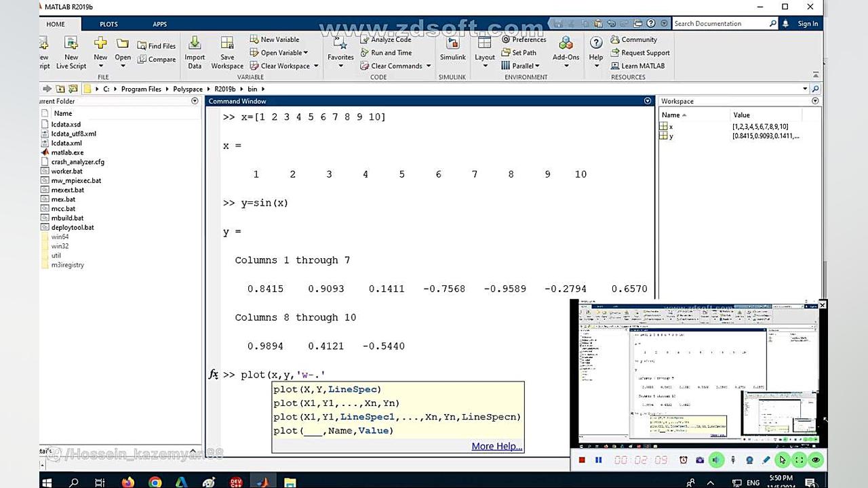Toggle speaker audio capture in recorder
868x488 pixels.
click(716, 460)
